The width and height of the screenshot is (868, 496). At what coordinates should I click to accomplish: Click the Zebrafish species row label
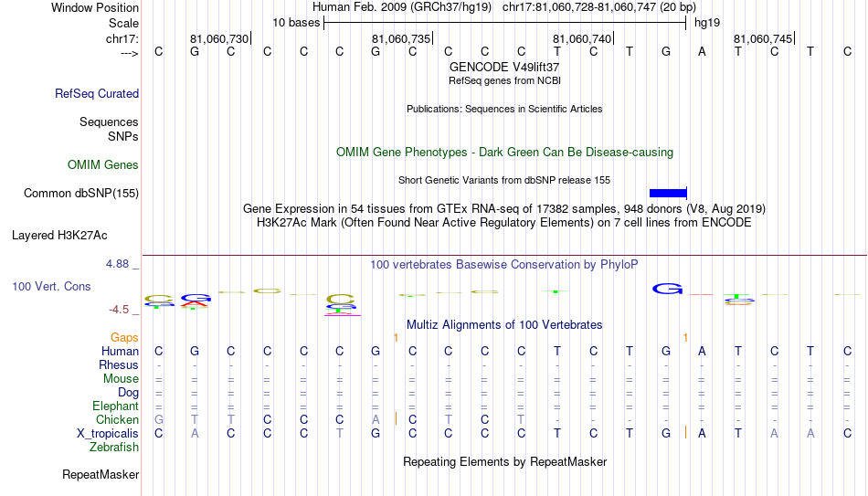(x=114, y=447)
